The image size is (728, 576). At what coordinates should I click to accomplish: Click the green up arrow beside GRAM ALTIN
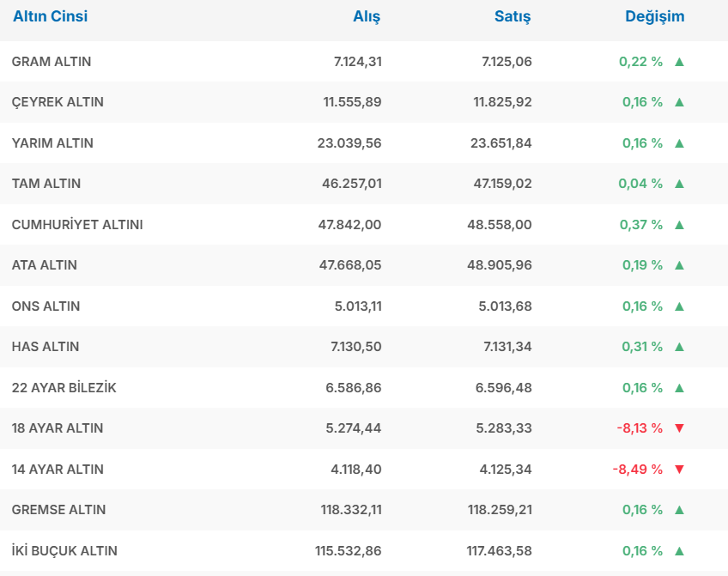coord(679,62)
